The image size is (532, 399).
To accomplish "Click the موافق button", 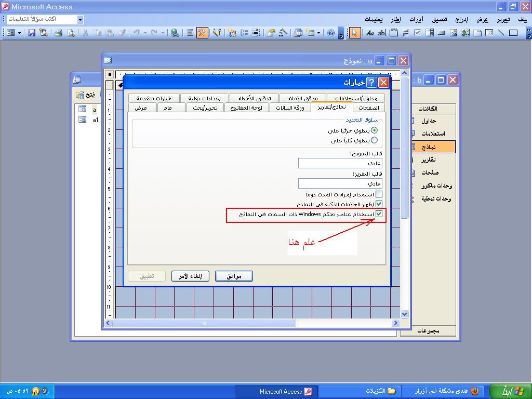I will pyautogui.click(x=234, y=276).
